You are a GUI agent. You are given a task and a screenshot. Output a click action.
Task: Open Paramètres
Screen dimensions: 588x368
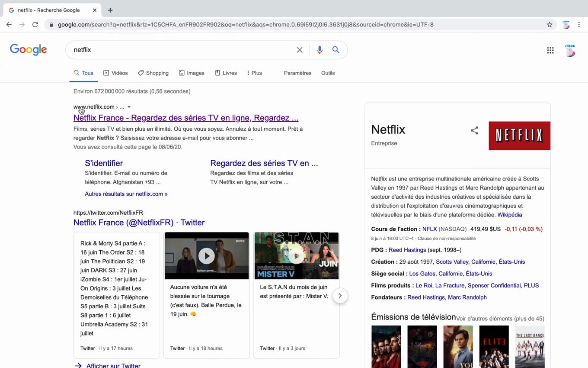(x=297, y=73)
